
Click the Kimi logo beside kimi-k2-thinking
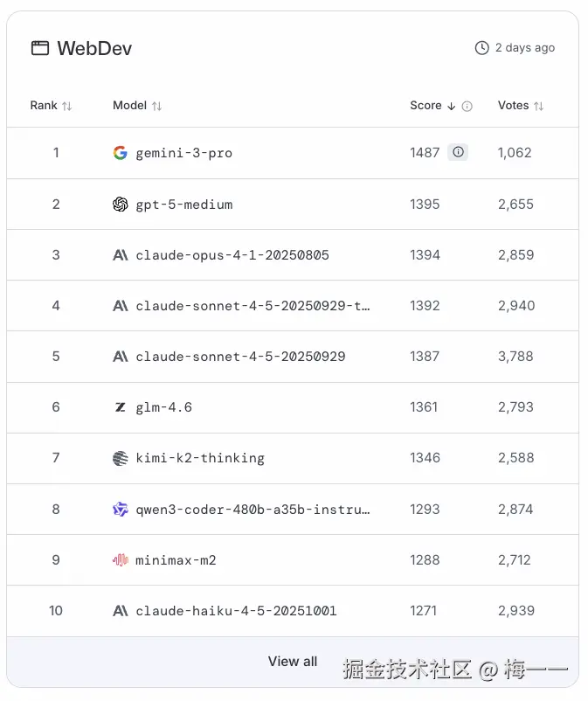coord(121,458)
